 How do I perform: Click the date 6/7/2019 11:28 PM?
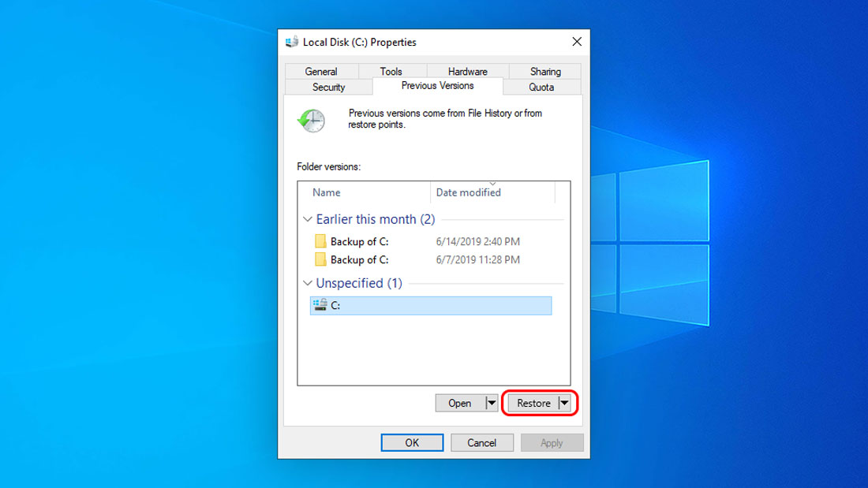pos(477,259)
